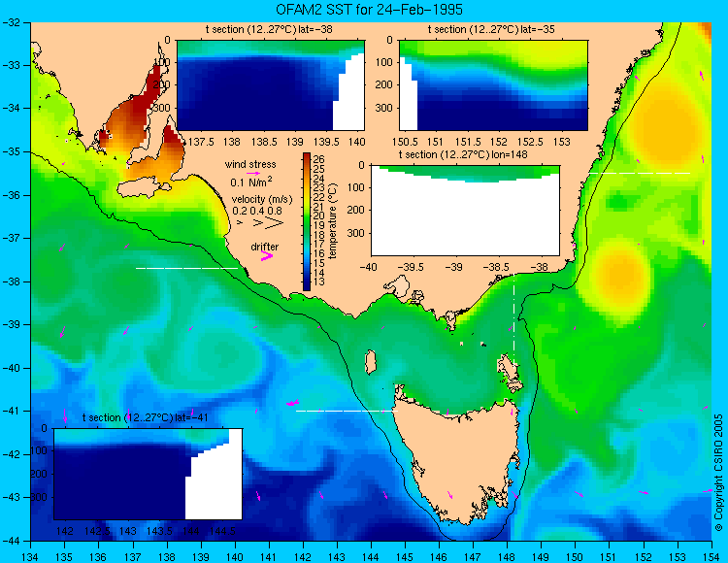Image resolution: width=728 pixels, height=563 pixels.
Task: Open the lon=148 temperature section plot
Action: (x=465, y=211)
